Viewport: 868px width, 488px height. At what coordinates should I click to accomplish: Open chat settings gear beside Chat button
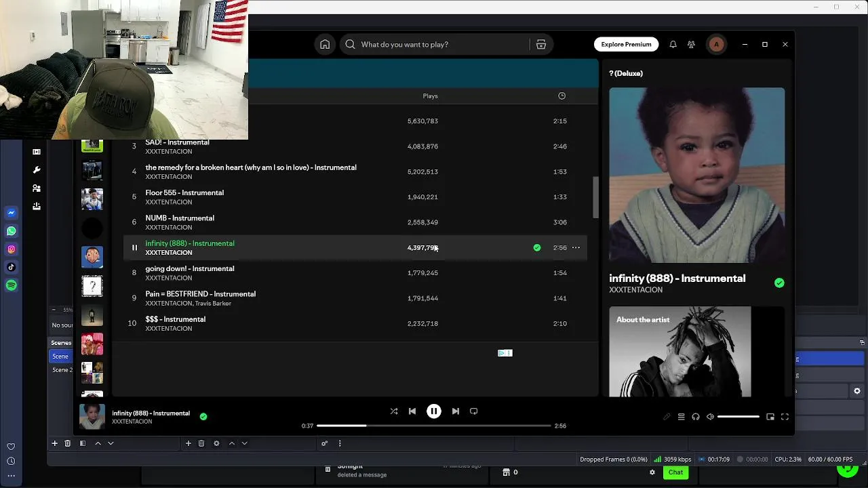pyautogui.click(x=652, y=472)
